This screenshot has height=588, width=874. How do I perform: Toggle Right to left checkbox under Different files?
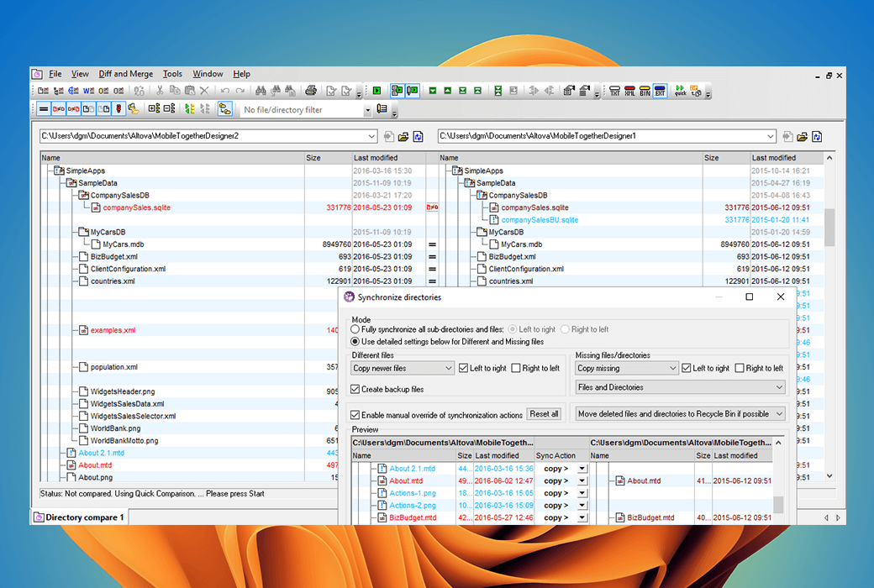[x=516, y=369]
